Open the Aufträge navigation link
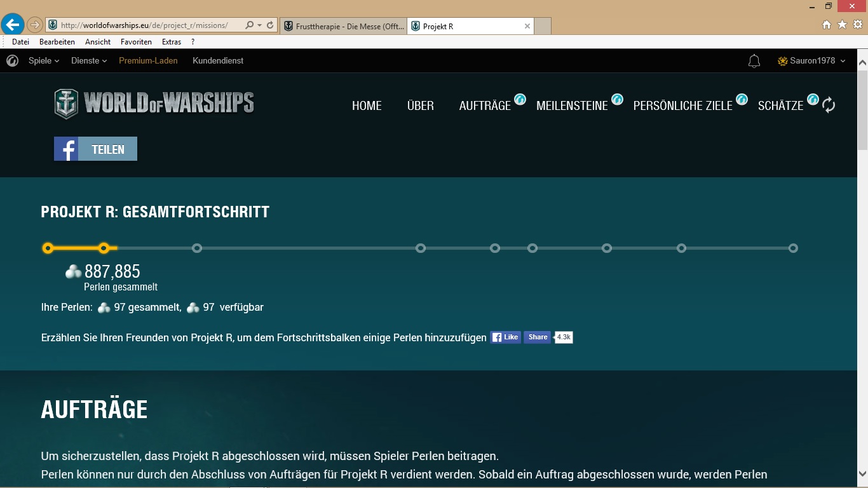This screenshot has width=868, height=488. tap(485, 106)
